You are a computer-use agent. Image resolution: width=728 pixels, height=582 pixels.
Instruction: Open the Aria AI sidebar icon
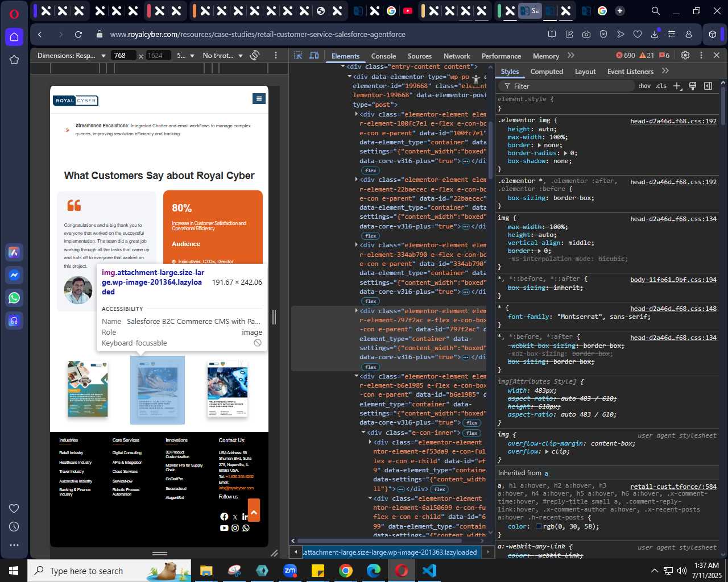coord(14,252)
